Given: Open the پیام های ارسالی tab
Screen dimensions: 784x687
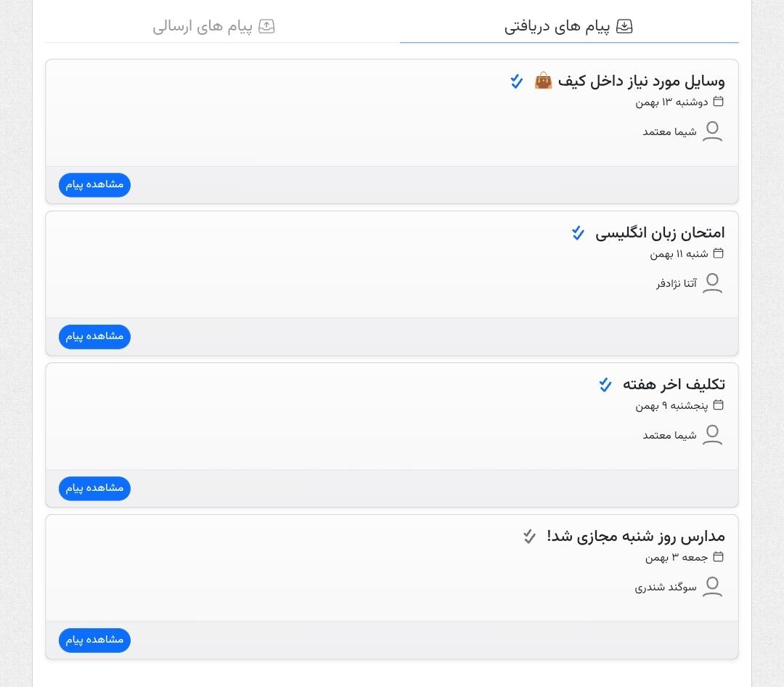Looking at the screenshot, I should [x=214, y=26].
